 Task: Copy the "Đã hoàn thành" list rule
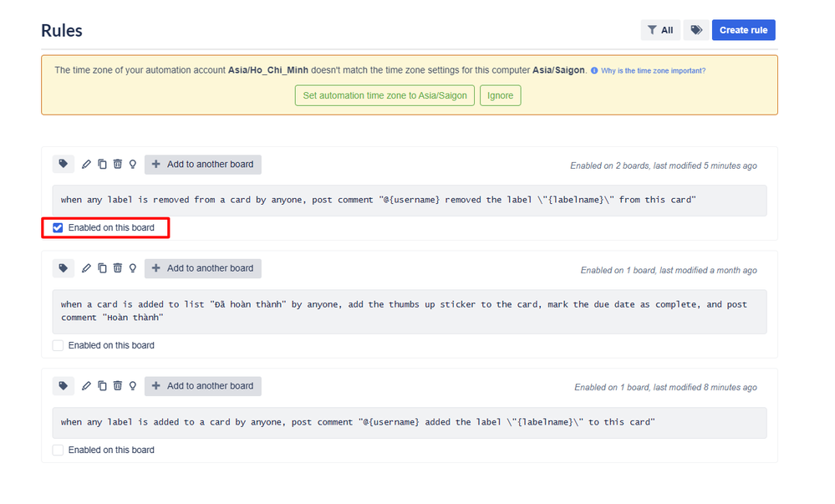coord(102,268)
